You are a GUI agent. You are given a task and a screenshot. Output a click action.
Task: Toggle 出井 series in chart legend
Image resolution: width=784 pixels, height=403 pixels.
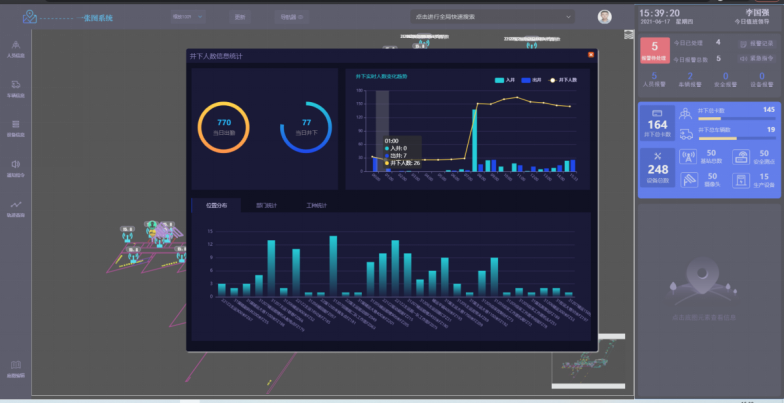[x=531, y=80]
